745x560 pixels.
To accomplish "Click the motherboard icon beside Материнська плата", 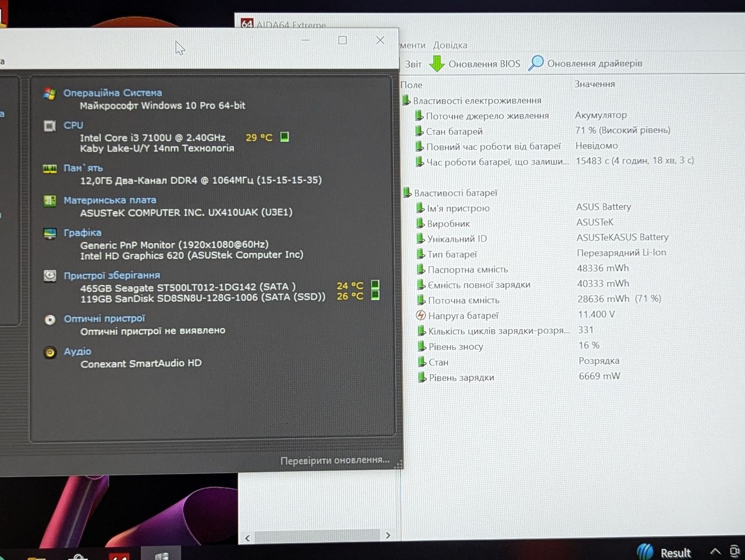I will tap(50, 201).
